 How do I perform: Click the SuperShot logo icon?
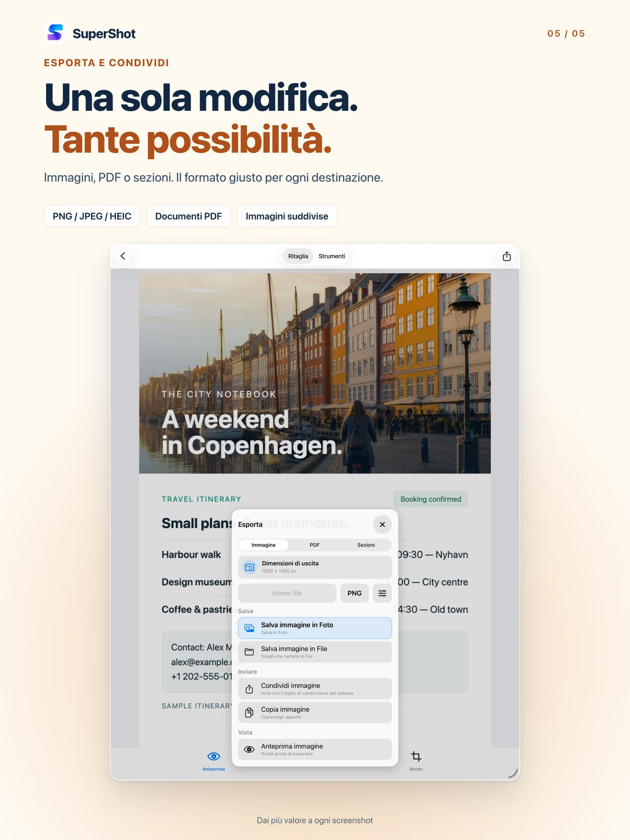[x=55, y=33]
